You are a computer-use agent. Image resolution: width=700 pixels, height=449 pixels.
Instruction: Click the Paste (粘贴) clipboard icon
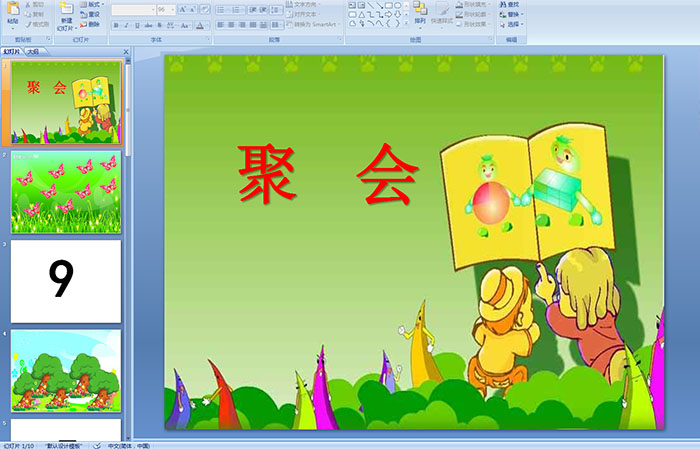[13, 8]
